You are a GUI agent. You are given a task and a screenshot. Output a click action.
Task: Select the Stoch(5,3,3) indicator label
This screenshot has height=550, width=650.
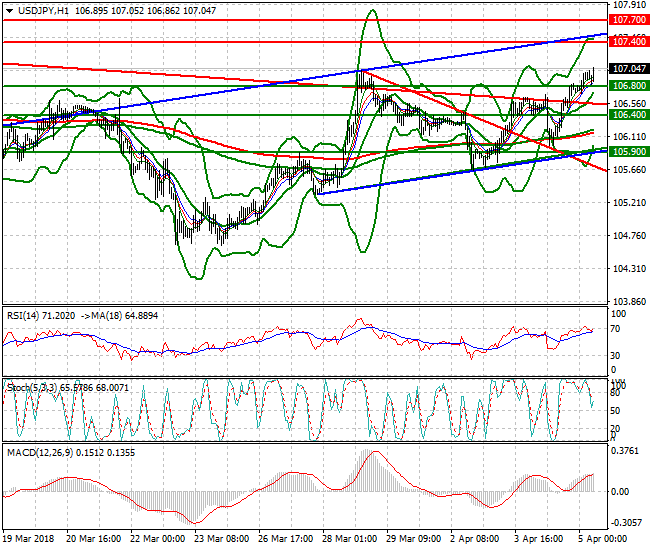coord(68,388)
